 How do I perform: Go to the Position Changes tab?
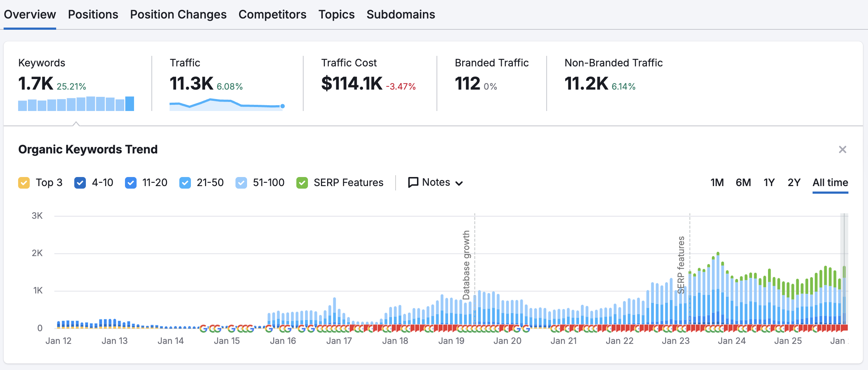178,15
